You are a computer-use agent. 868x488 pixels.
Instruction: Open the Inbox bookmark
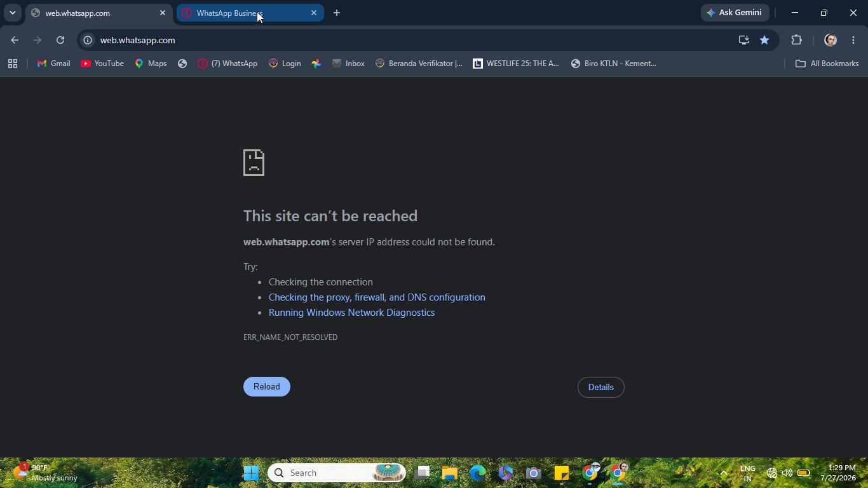(348, 64)
